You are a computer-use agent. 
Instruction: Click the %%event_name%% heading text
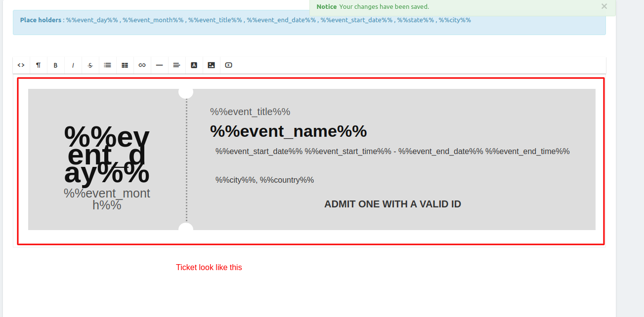click(x=288, y=131)
